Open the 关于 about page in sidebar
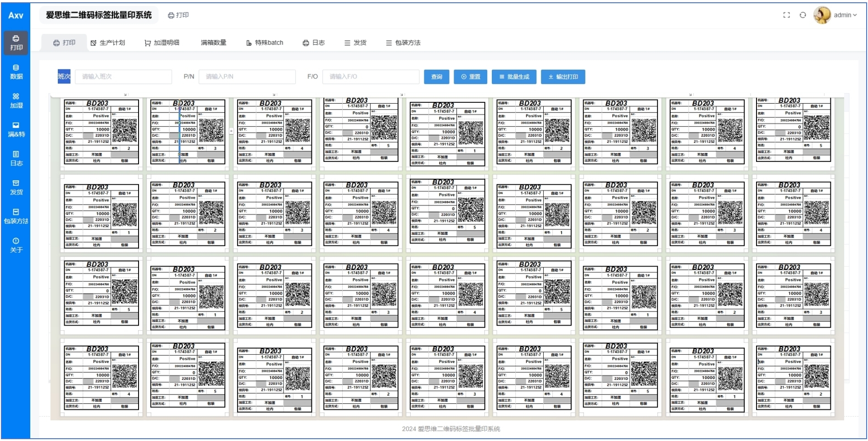The image size is (868, 441). pos(16,245)
